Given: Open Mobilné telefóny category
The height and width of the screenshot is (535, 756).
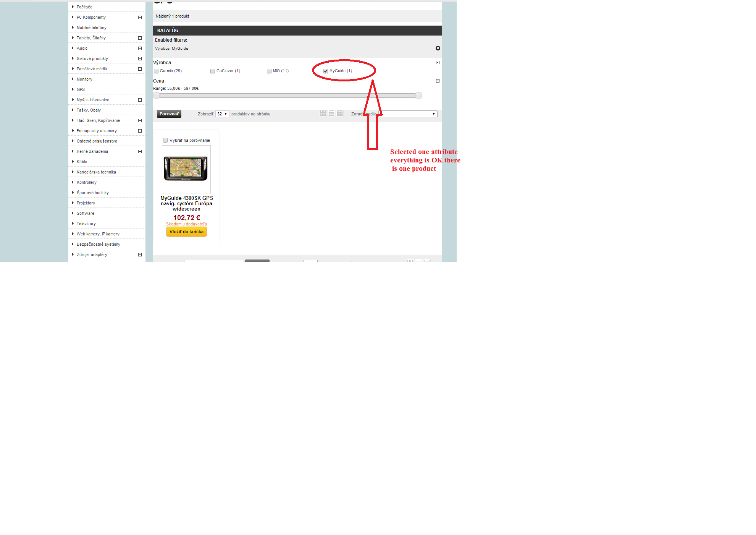Looking at the screenshot, I should click(91, 28).
